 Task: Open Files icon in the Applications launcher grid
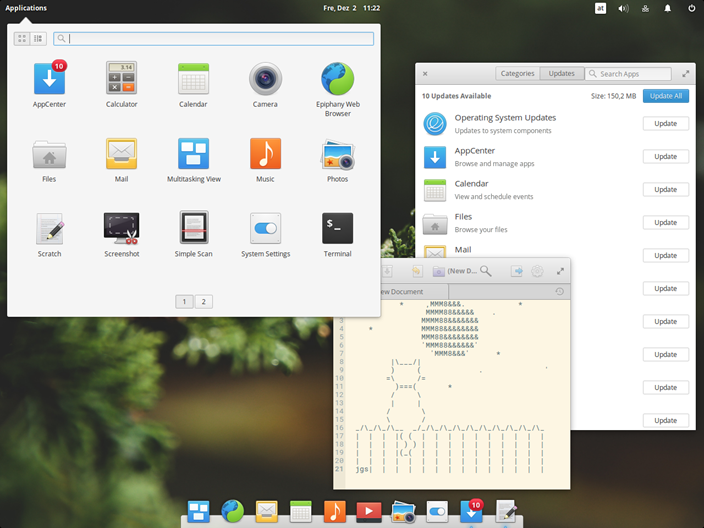tap(49, 154)
